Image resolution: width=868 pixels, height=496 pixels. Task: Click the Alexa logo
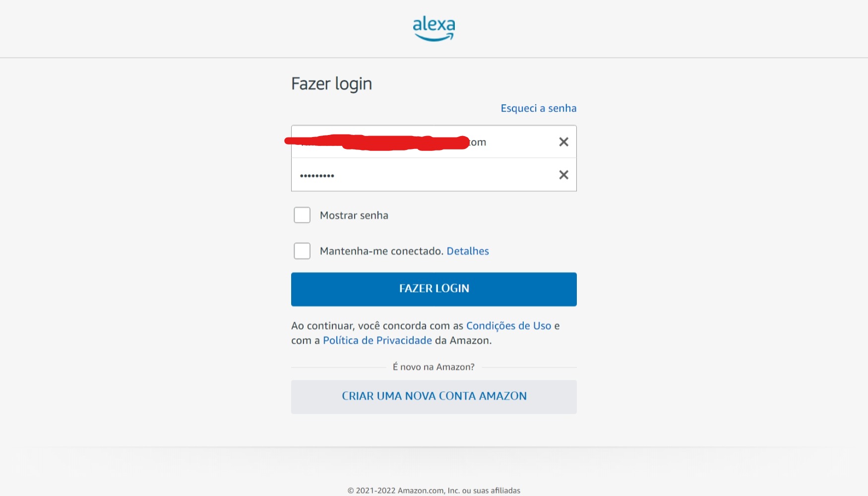pos(434,27)
